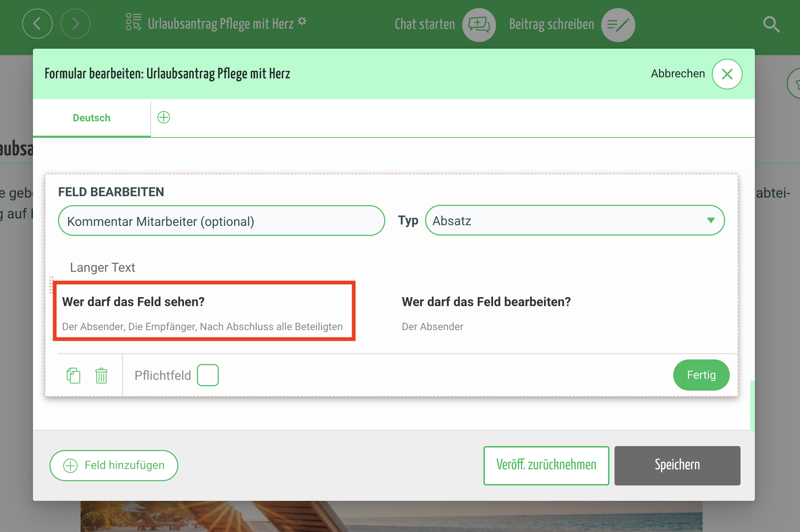Delete the field using trash icon
Screen dimensions: 800x532
101,376
